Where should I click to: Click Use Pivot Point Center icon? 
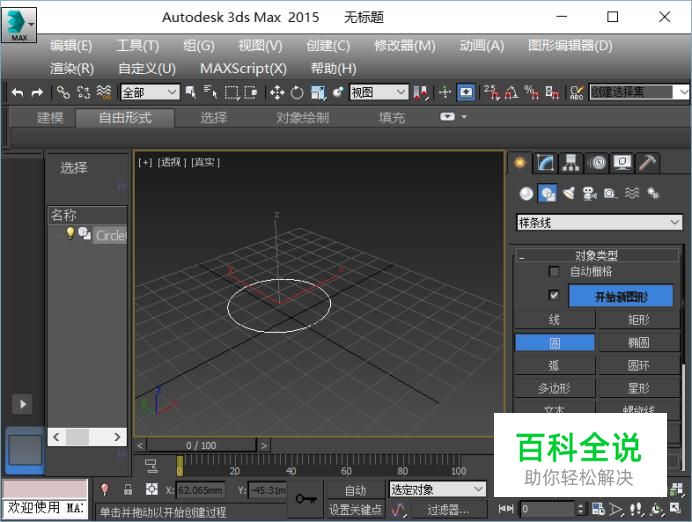point(421,93)
